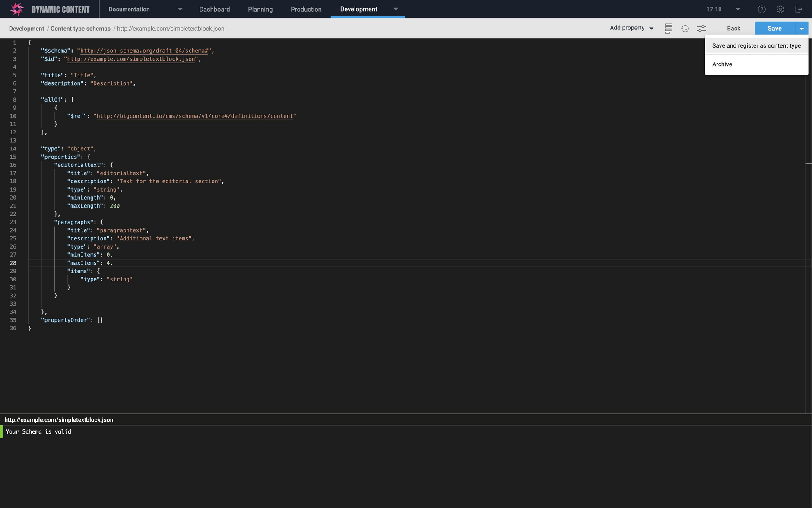
Task: Expand the Development tab dropdown arrow
Action: pyautogui.click(x=395, y=9)
